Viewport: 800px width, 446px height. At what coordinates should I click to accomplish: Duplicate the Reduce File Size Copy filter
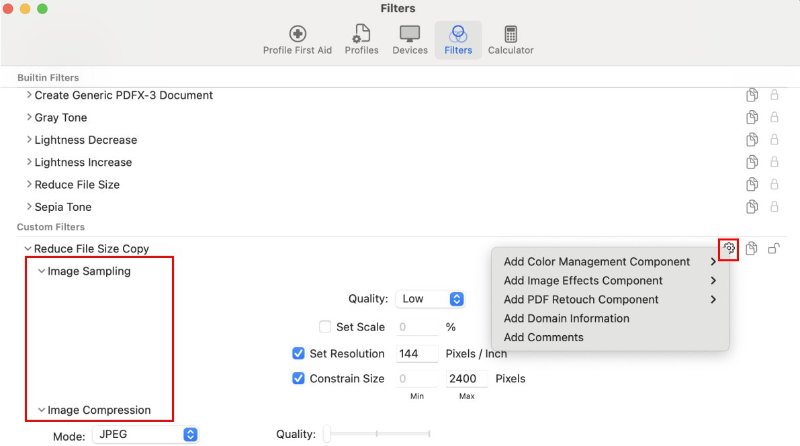[x=752, y=249]
